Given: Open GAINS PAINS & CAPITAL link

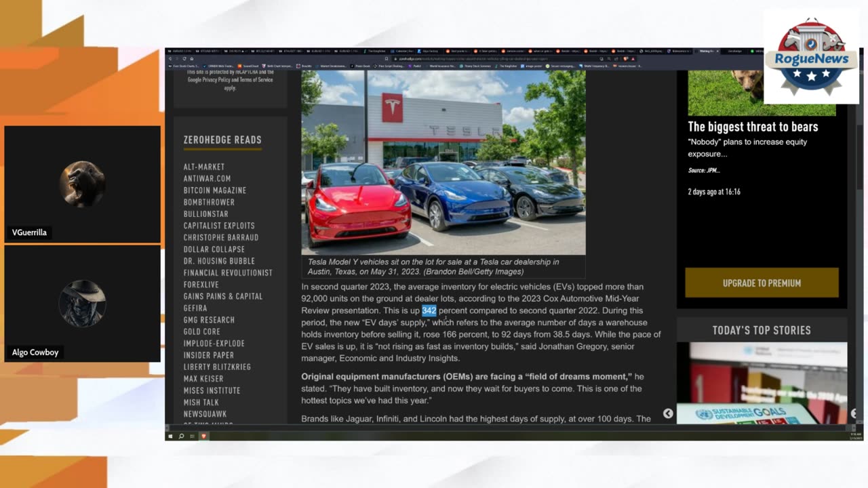Looking at the screenshot, I should 222,296.
